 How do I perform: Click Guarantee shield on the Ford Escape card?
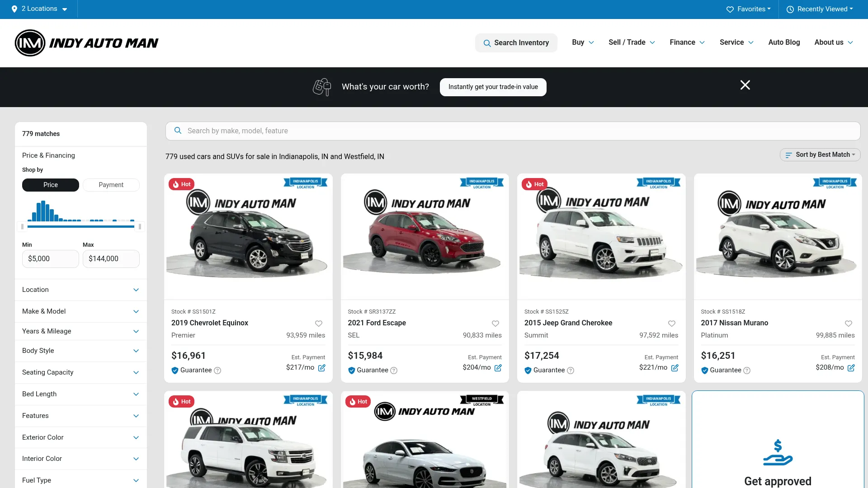(x=351, y=371)
